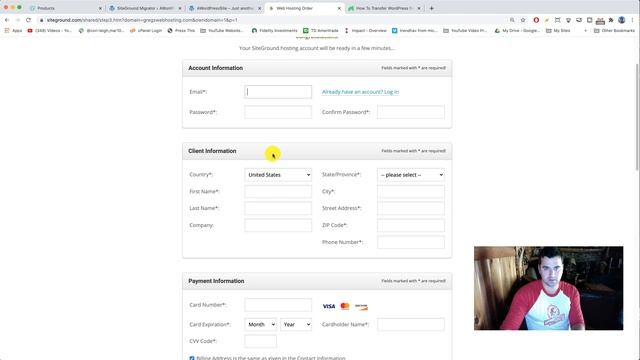Switch to the Web Hosting Order tab
Image resolution: width=640 pixels, height=360 pixels.
tap(304, 8)
